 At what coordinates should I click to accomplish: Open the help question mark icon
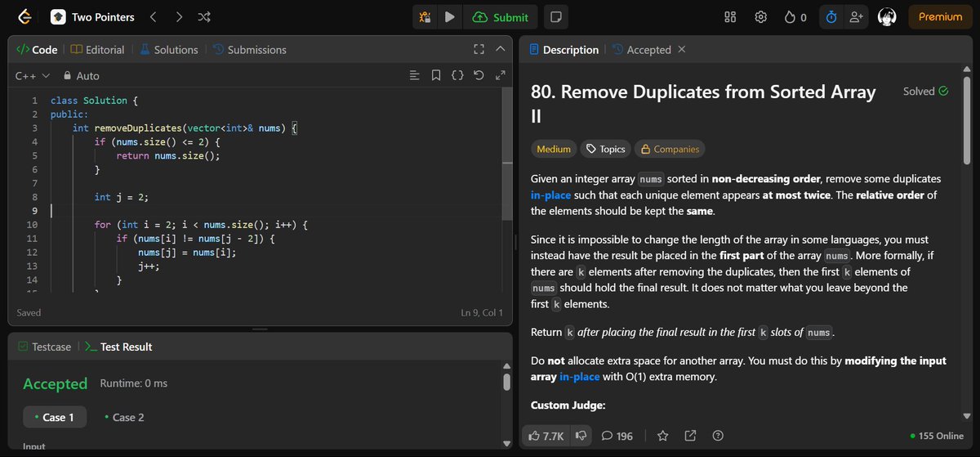click(x=718, y=436)
